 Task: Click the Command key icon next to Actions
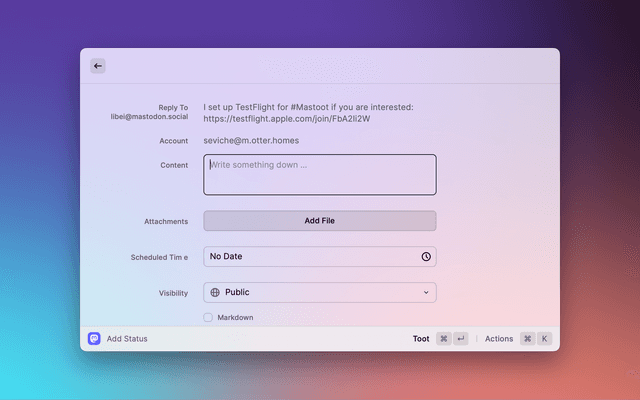[527, 339]
